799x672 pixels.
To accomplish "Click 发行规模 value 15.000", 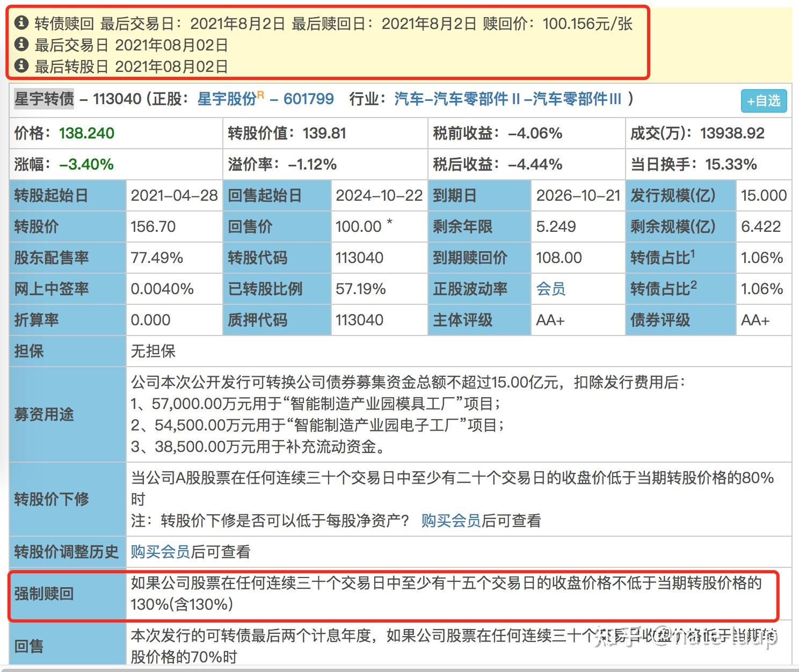I will (764, 195).
